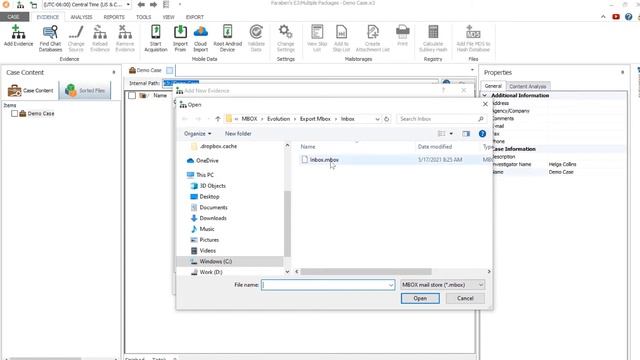Viewport: 640px width, 360px height.
Task: Open the Organize dropdown menu
Action: coord(197,133)
